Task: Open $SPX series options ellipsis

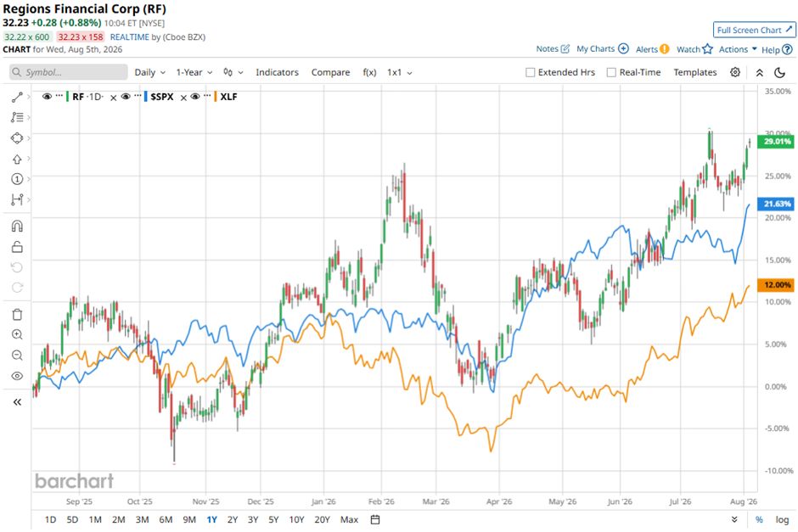Action: (x=138, y=96)
